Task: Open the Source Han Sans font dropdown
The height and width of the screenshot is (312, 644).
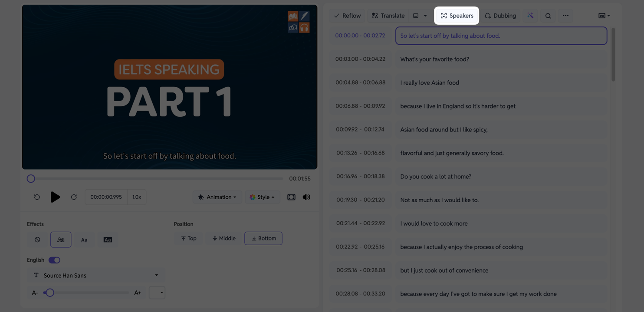Action: pyautogui.click(x=96, y=275)
